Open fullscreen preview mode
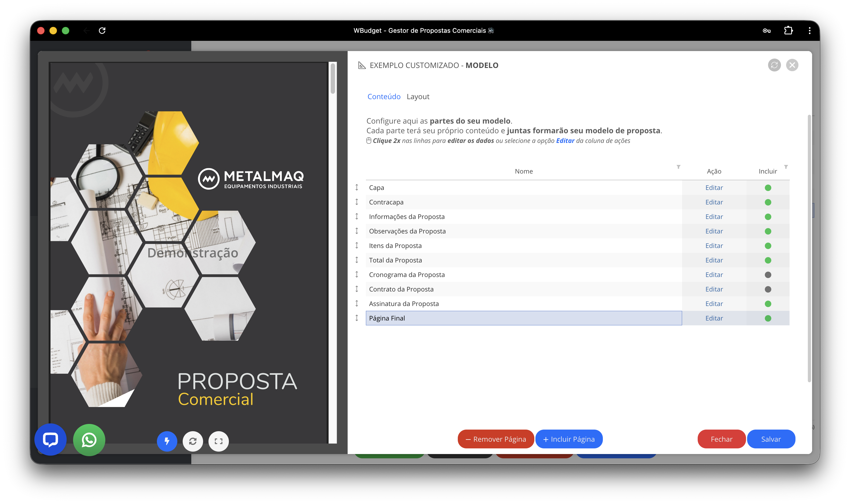The height and width of the screenshot is (504, 850). point(219,441)
